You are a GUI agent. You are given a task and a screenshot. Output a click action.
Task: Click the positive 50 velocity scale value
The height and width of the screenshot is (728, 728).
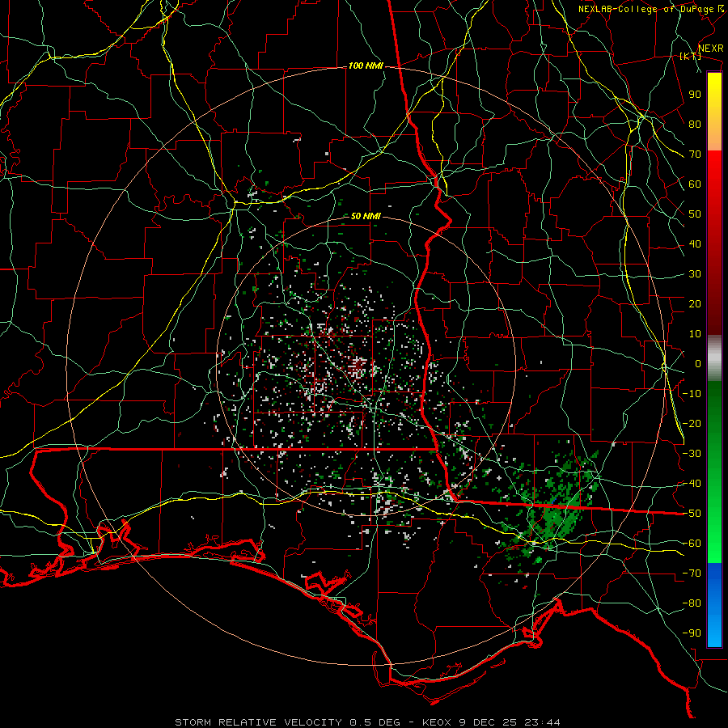(x=695, y=214)
